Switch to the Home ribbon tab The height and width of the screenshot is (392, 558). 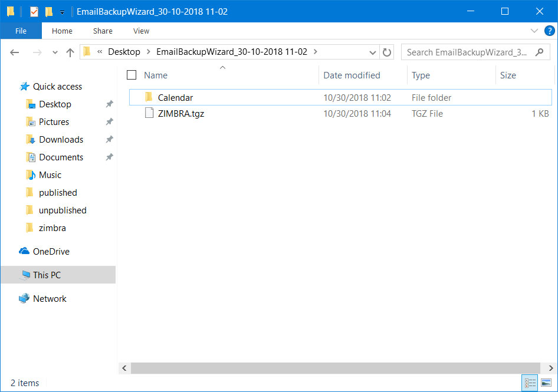[x=62, y=31]
